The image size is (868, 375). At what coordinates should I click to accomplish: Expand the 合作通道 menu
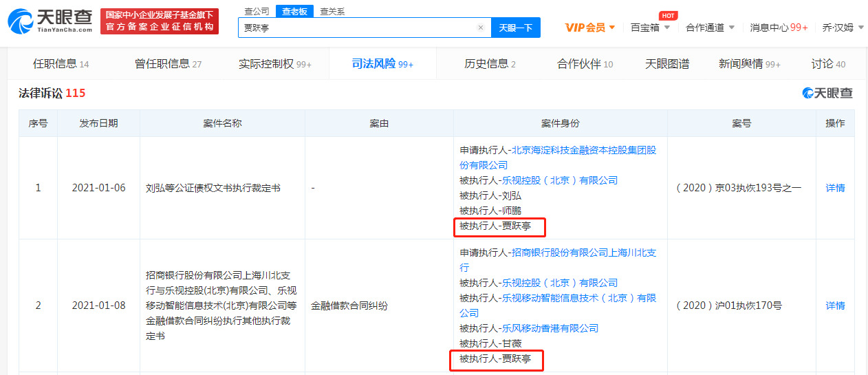point(710,28)
